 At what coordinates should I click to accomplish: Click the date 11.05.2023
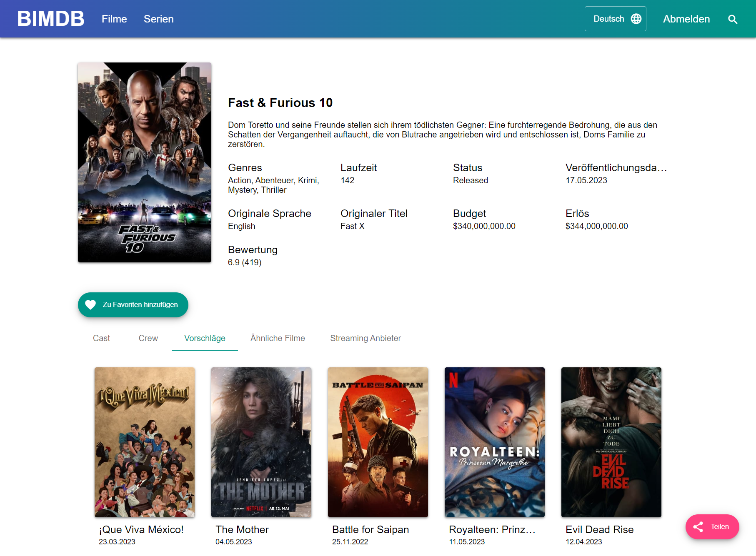coord(467,542)
